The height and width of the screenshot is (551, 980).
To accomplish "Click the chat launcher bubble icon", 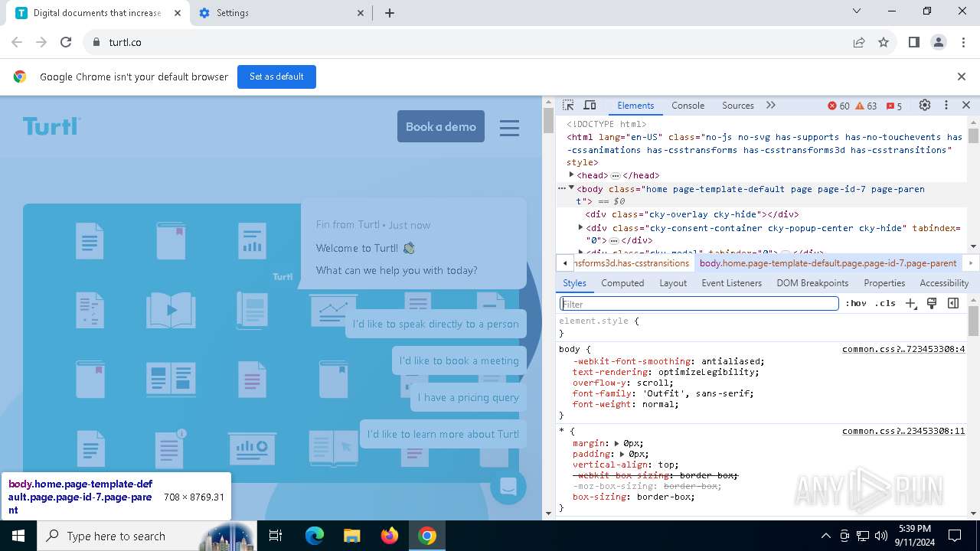I will click(x=508, y=486).
